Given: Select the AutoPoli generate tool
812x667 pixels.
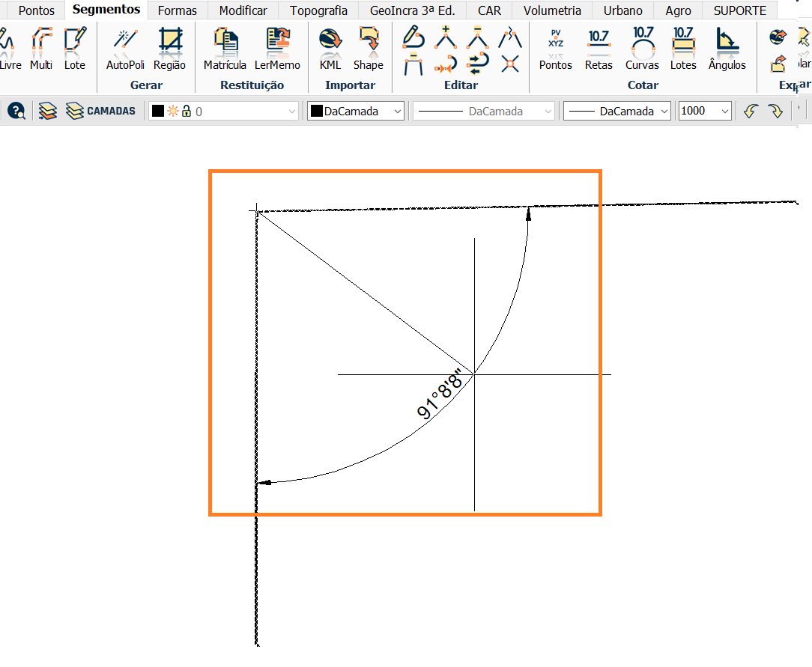Looking at the screenshot, I should 125,49.
